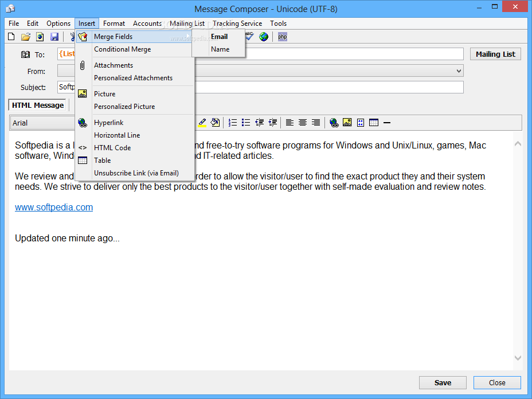The width and height of the screenshot is (532, 399).
Task: Run the ABC spell check icon
Action: 249,36
